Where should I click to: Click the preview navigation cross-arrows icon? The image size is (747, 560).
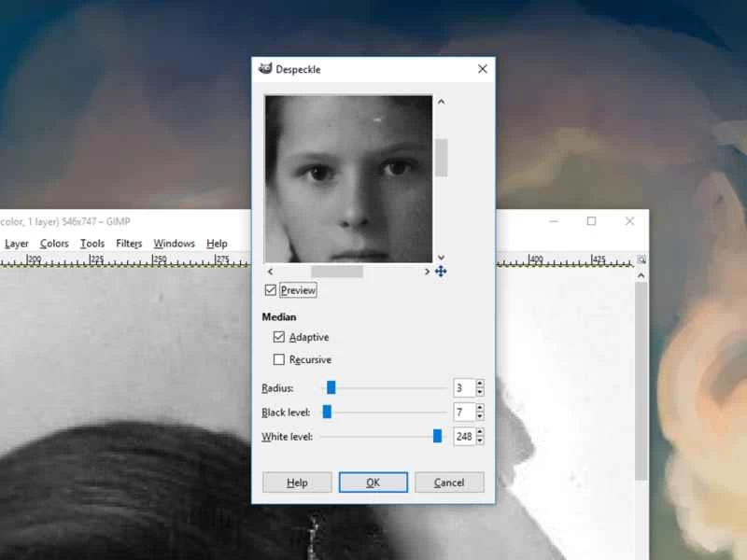(441, 272)
